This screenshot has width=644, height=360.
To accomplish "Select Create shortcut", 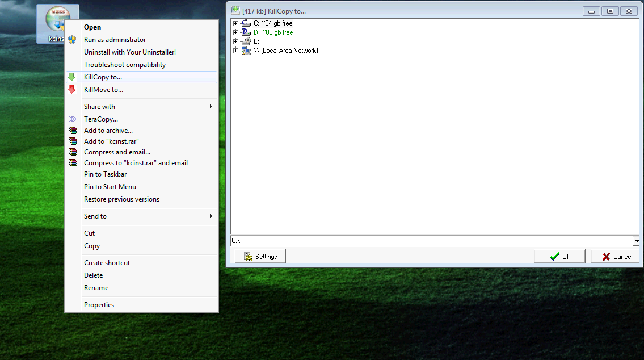I will click(142, 262).
